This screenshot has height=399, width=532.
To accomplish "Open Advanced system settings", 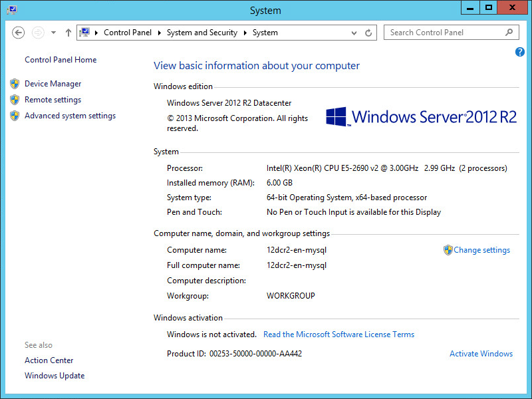I will click(x=70, y=116).
